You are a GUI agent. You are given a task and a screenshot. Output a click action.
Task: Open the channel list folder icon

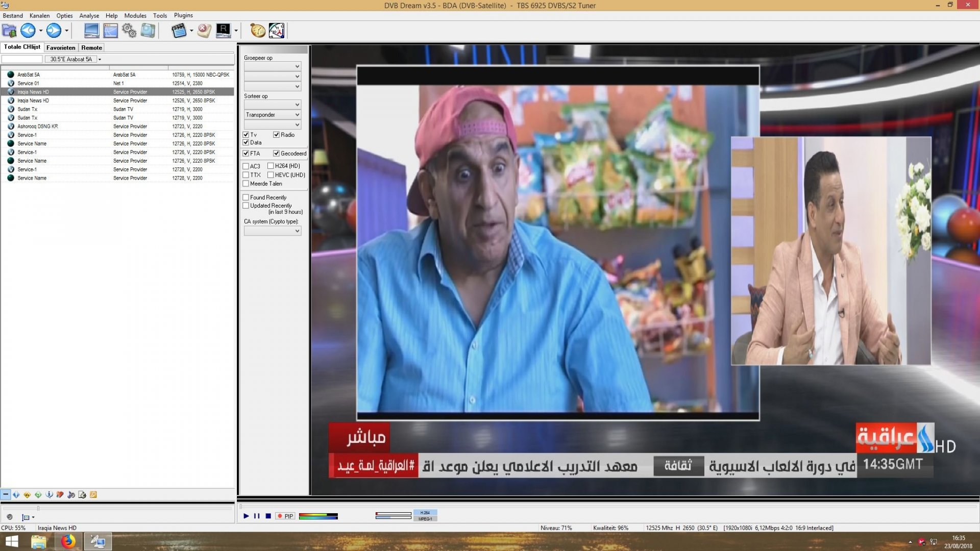pos(9,31)
